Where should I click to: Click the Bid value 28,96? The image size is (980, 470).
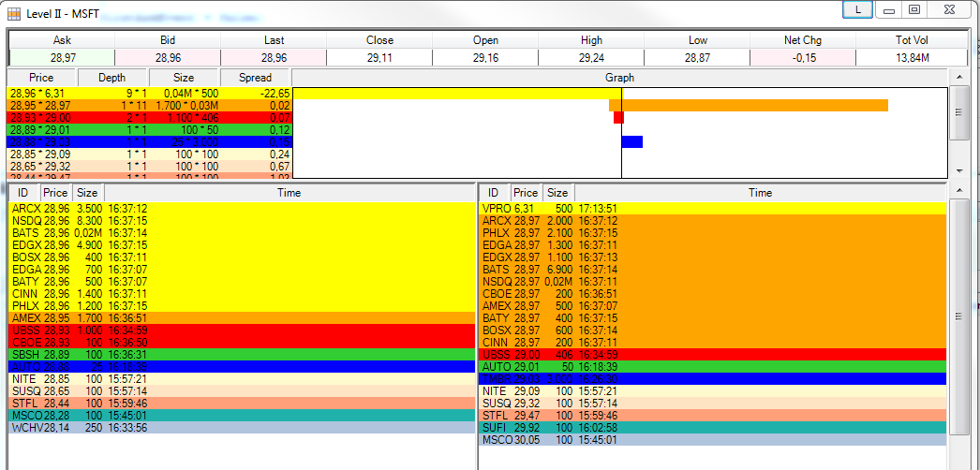[168, 58]
